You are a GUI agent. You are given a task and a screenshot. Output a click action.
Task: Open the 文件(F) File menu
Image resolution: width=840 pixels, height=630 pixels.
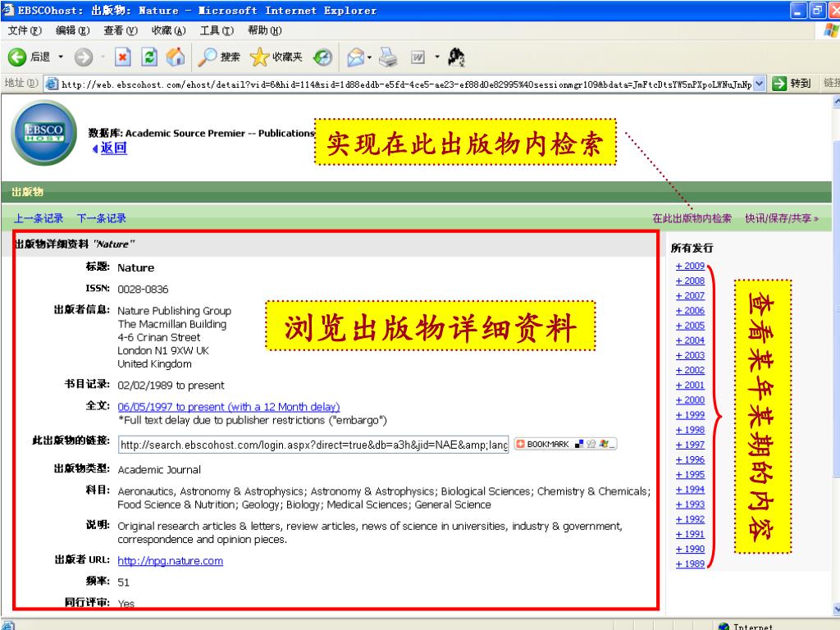click(x=25, y=30)
